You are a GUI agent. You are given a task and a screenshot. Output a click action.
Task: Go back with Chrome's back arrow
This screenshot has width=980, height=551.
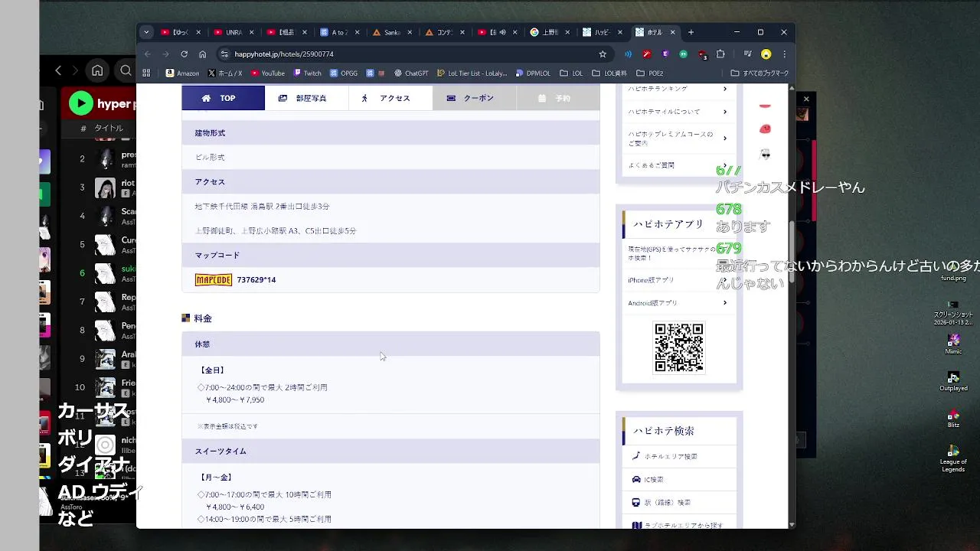[148, 54]
